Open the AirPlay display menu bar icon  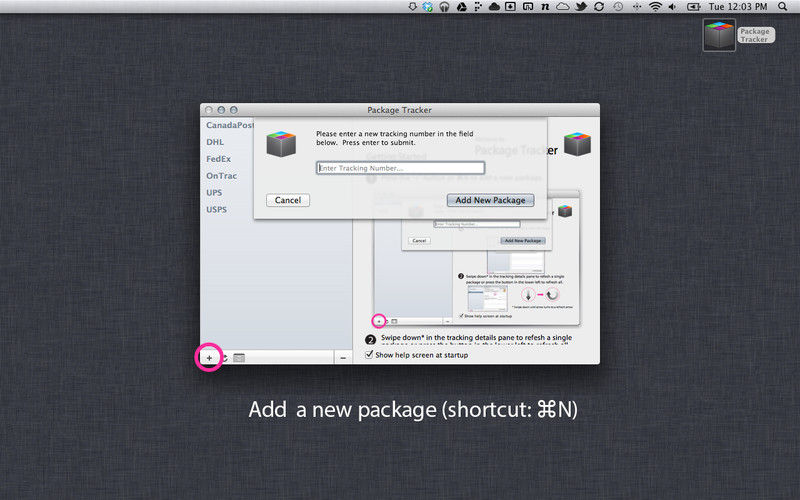[x=528, y=7]
